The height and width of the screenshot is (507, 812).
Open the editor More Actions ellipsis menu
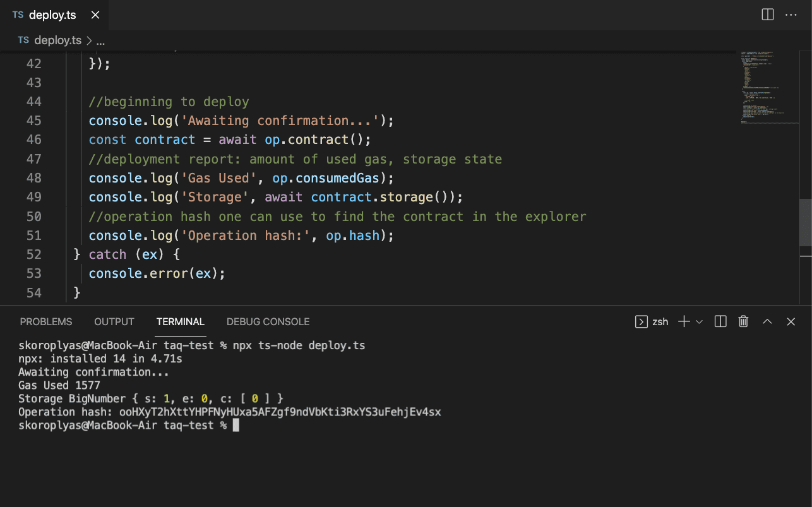[x=791, y=15]
